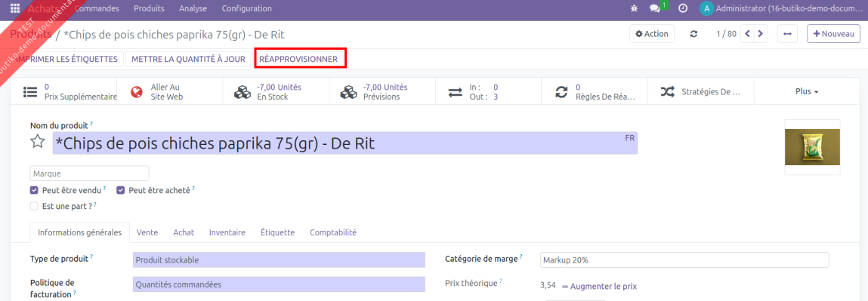The height and width of the screenshot is (301, 868).
Task: Open the debug bug icon
Action: point(634,8)
